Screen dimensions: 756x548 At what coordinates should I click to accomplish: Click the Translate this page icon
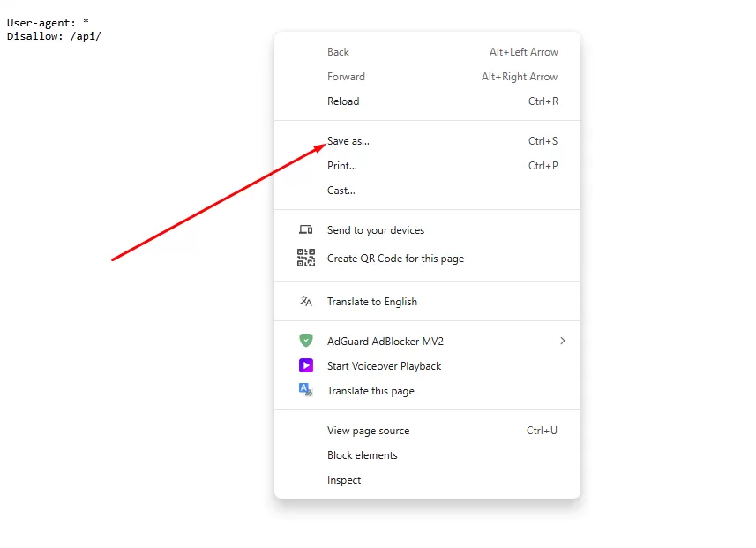point(306,390)
